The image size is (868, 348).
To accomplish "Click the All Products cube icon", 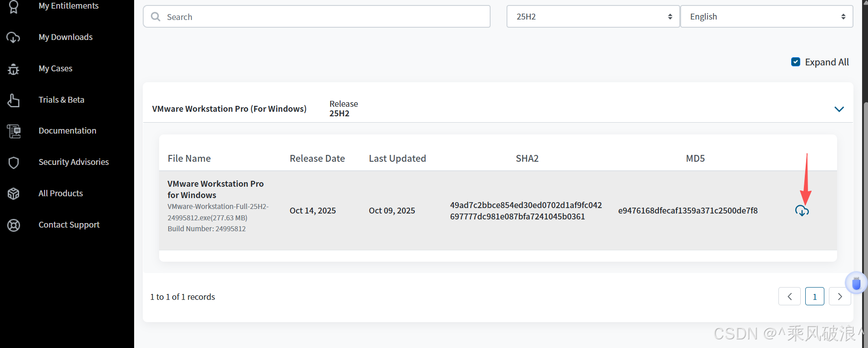I will coord(14,194).
